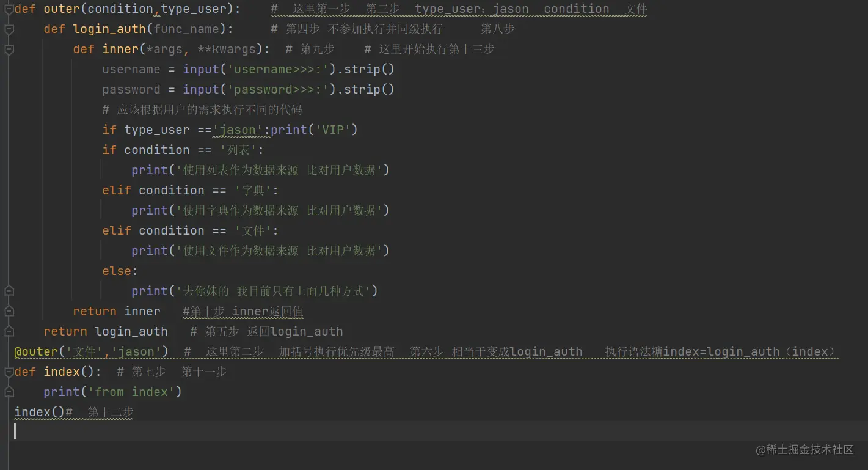Click the 'func_name' parameter
This screenshot has height=470, width=868.
tap(186, 29)
